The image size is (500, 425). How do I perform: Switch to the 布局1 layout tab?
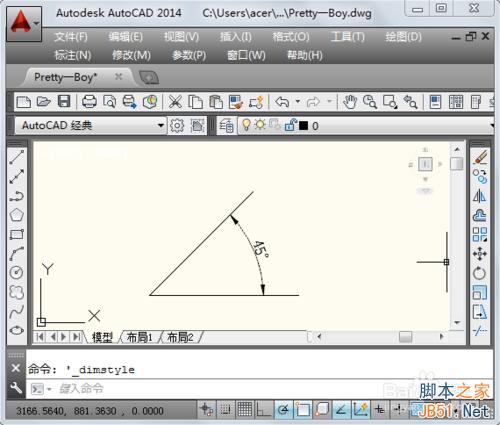(x=139, y=337)
